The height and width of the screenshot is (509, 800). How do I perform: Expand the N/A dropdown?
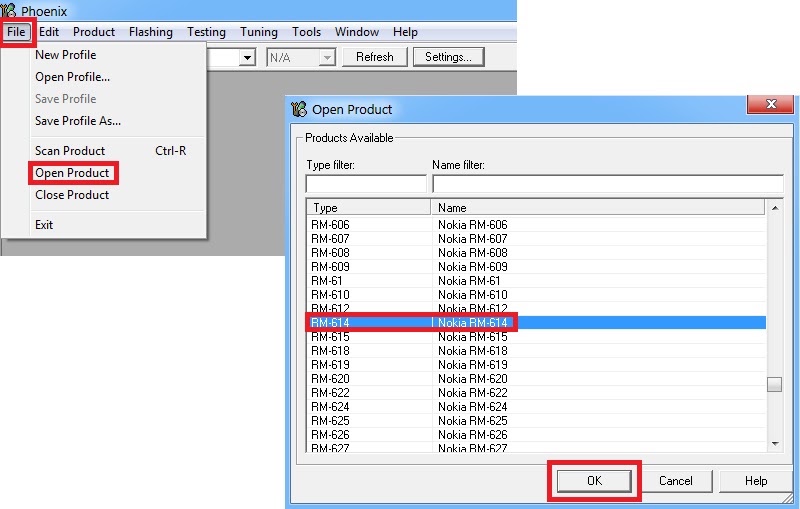click(327, 57)
